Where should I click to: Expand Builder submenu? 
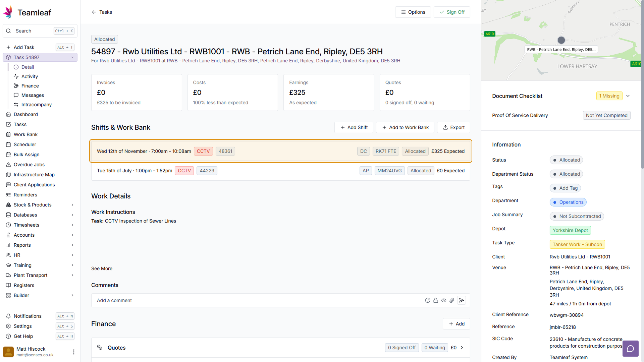[x=72, y=295]
